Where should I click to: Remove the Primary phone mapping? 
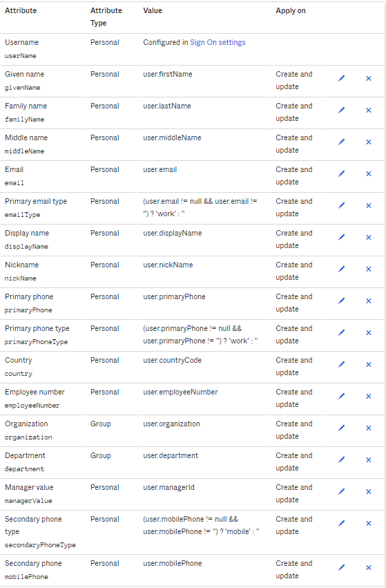tap(368, 301)
